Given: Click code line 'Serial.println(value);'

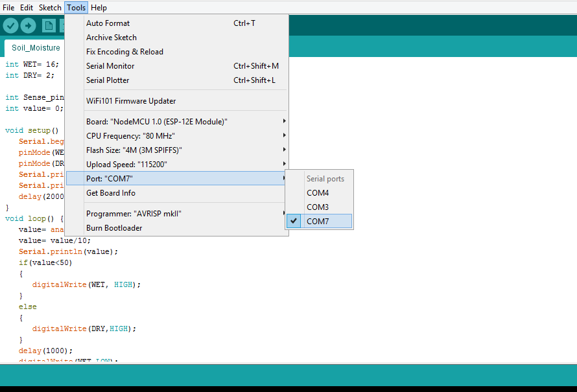Looking at the screenshot, I should click(x=68, y=251).
